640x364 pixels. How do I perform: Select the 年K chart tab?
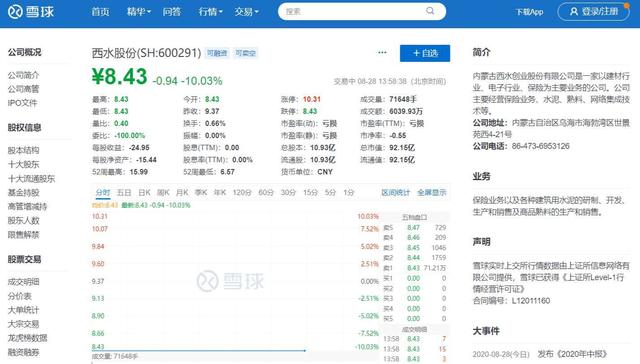(220, 193)
